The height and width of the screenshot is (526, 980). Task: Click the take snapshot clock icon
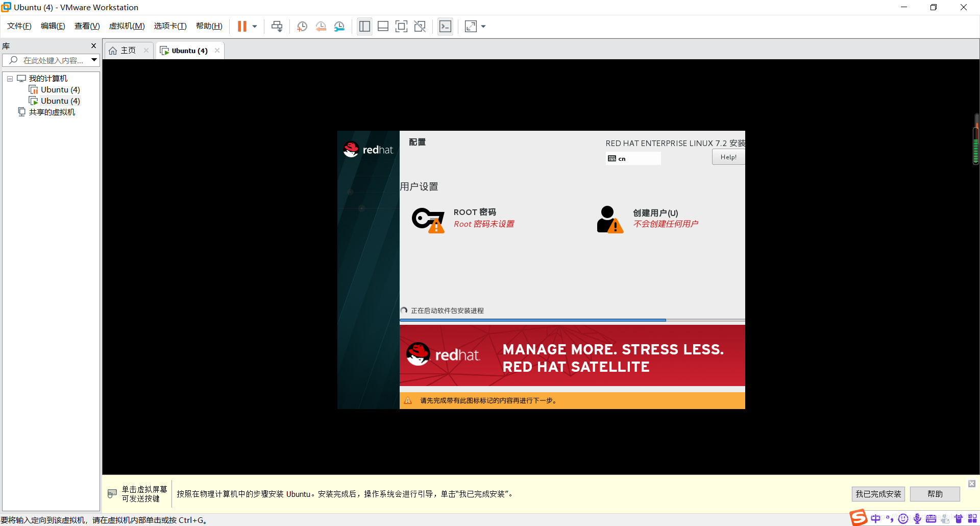pos(302,27)
